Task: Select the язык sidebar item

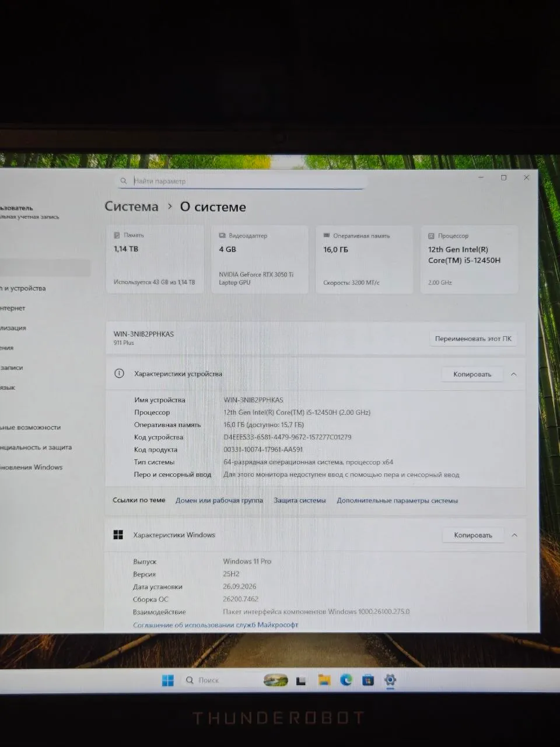Action: coord(8,388)
